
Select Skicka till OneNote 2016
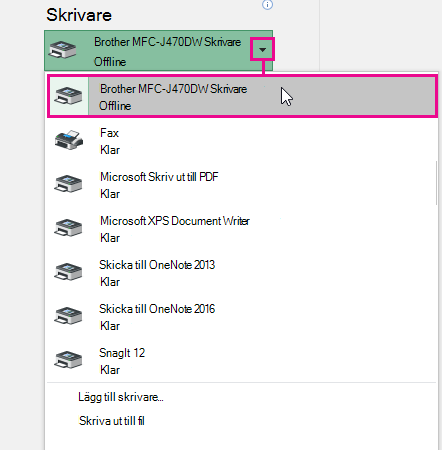[242, 317]
